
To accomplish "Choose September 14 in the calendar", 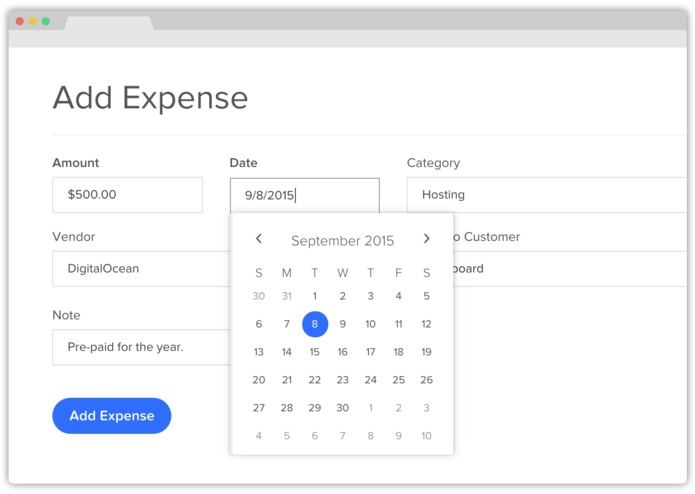I will pos(287,352).
